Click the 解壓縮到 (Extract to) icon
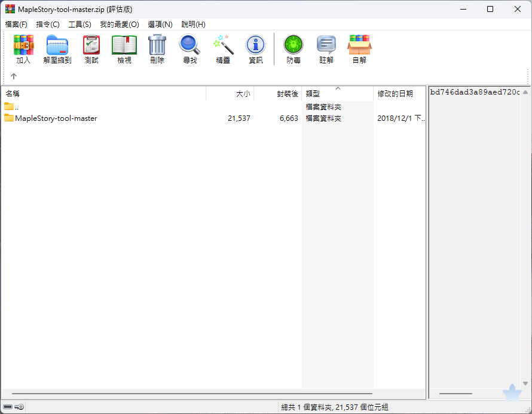The height and width of the screenshot is (414, 532). tap(57, 48)
